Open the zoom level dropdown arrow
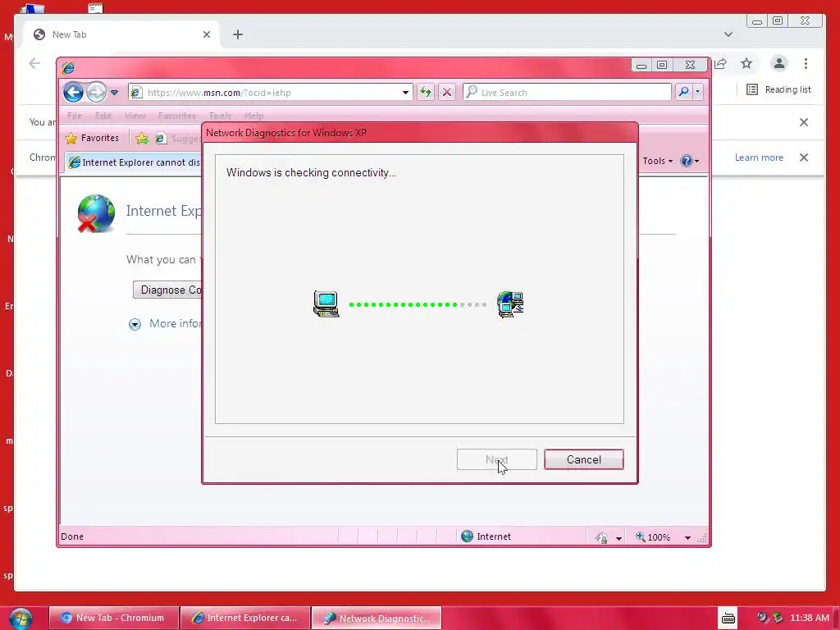The width and height of the screenshot is (840, 630). coord(687,538)
